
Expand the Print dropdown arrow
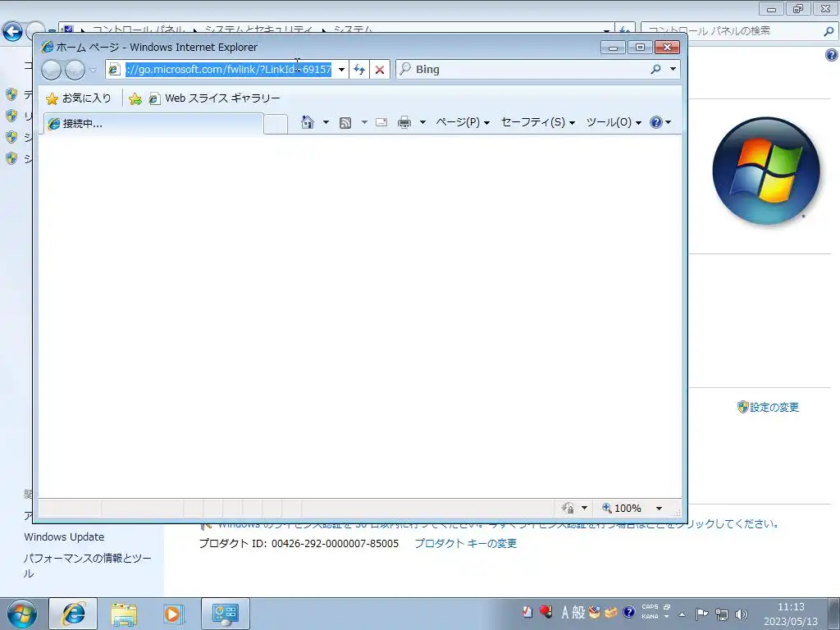tap(422, 122)
